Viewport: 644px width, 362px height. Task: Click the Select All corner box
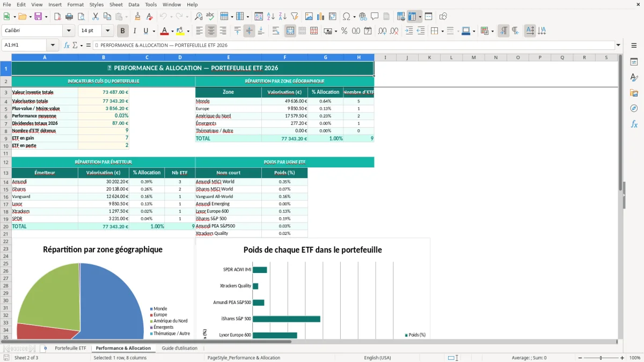coord(6,57)
